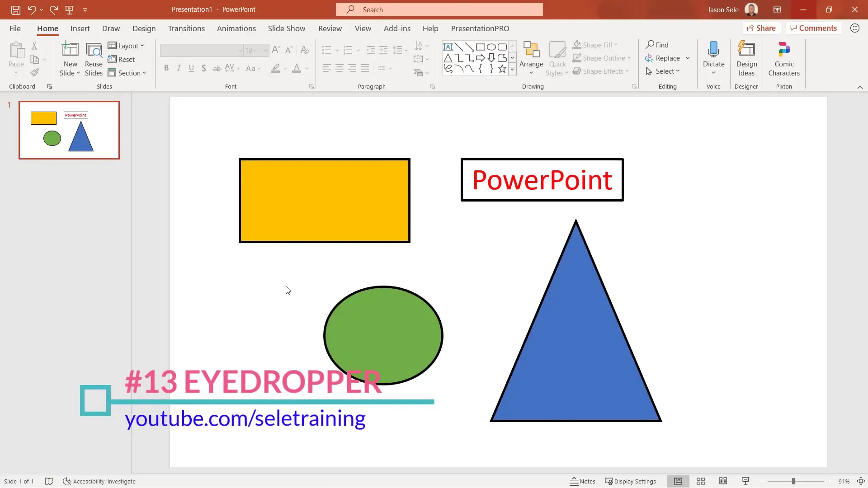Click the Format Painter icon

tap(34, 72)
